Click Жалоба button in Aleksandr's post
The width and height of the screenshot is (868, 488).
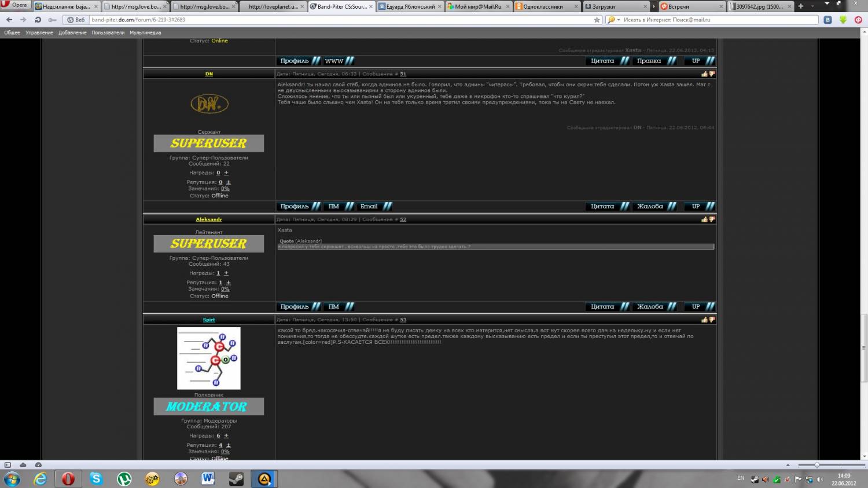coord(654,307)
